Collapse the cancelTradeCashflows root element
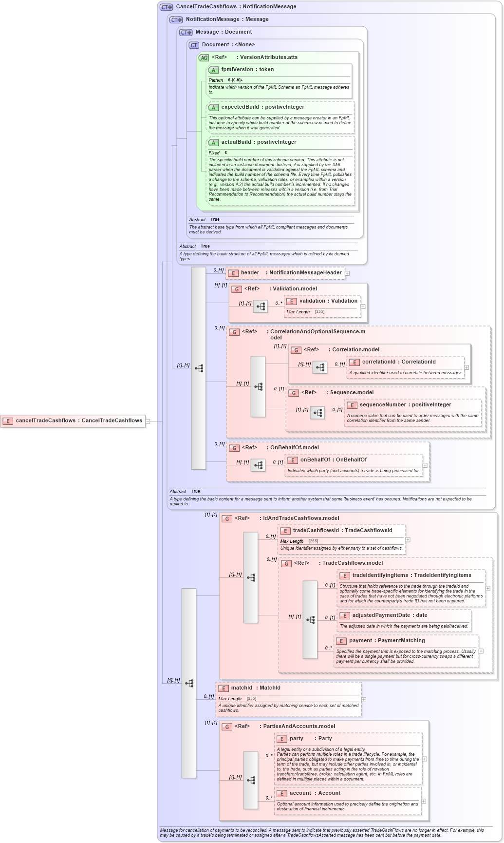The height and width of the screenshot is (843, 504). click(148, 421)
